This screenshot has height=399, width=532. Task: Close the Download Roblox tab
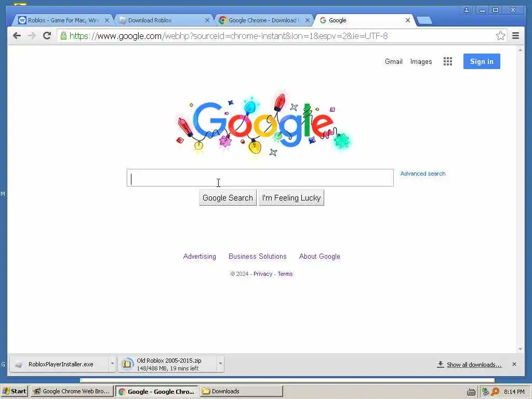(207, 20)
